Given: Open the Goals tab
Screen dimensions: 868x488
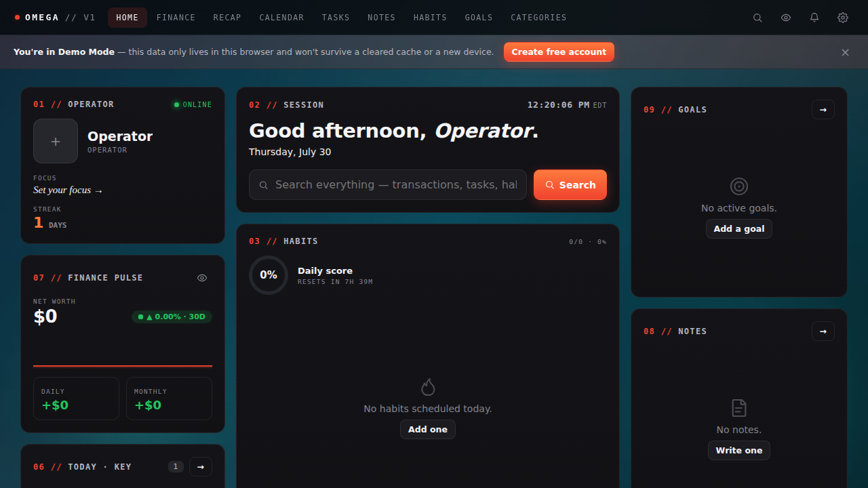Looking at the screenshot, I should click(479, 18).
